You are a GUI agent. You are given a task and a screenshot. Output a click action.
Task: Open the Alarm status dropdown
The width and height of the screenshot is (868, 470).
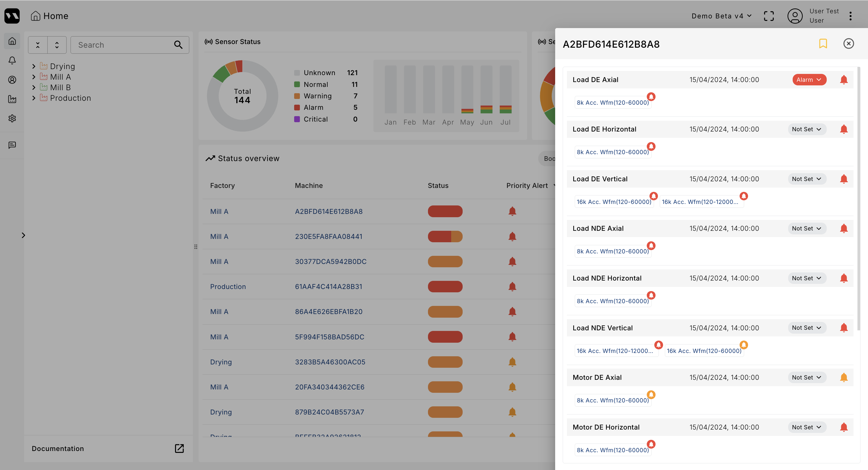(809, 80)
